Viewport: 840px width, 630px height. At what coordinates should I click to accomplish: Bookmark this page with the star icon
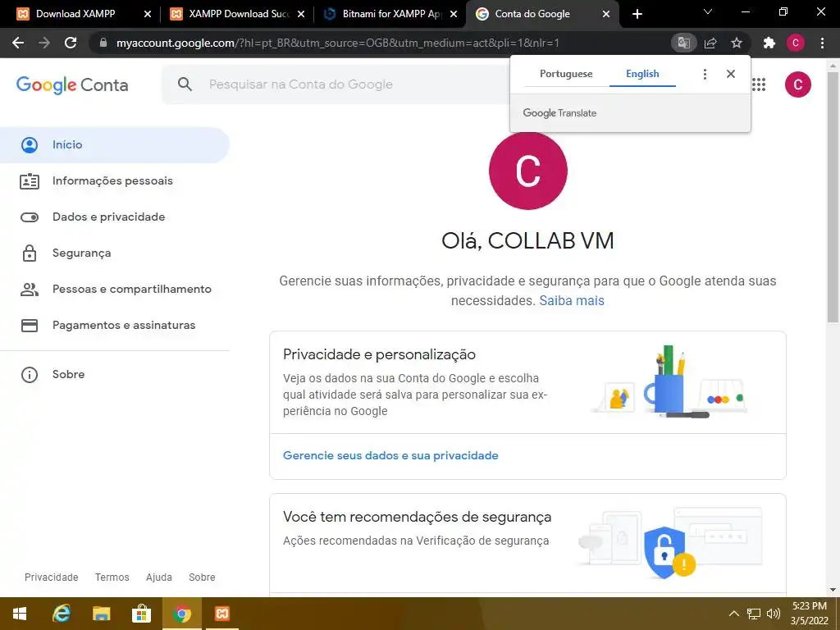pyautogui.click(x=737, y=43)
